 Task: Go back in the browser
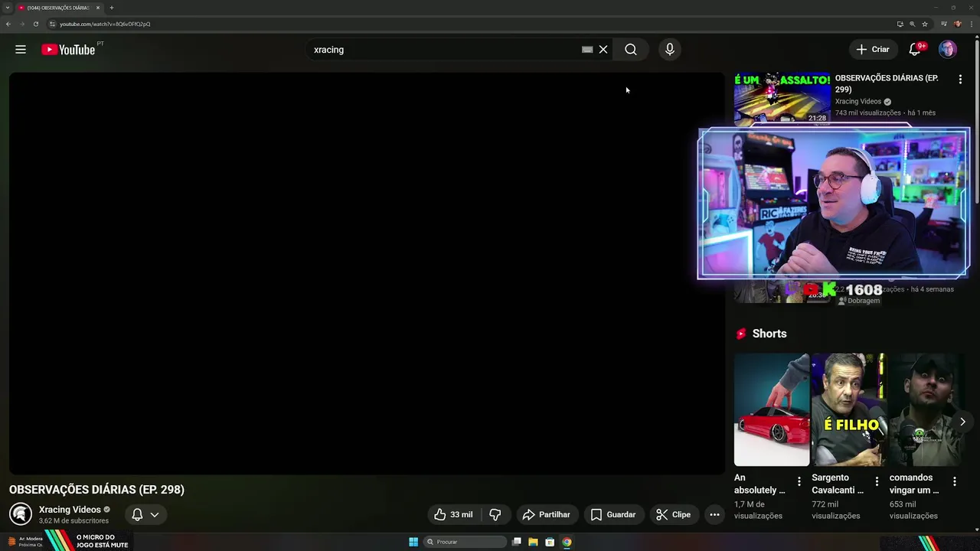click(8, 24)
